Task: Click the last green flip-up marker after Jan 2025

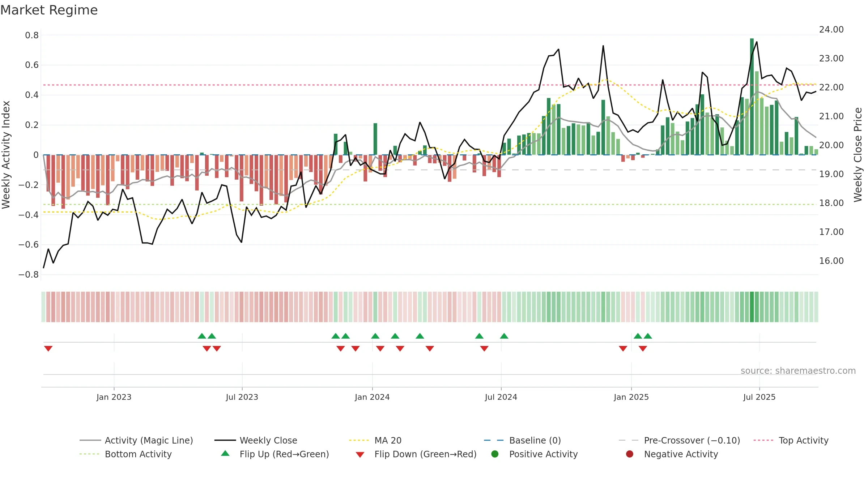Action: [x=648, y=336]
